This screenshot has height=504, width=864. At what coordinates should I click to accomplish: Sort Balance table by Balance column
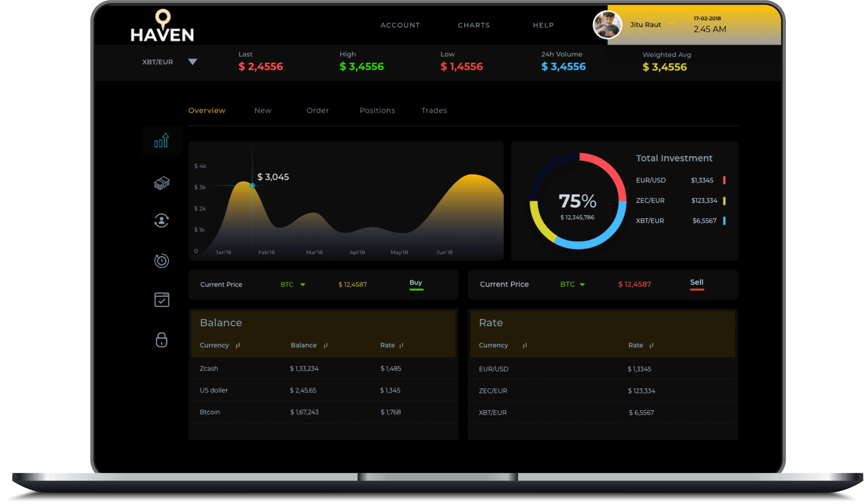tap(326, 346)
